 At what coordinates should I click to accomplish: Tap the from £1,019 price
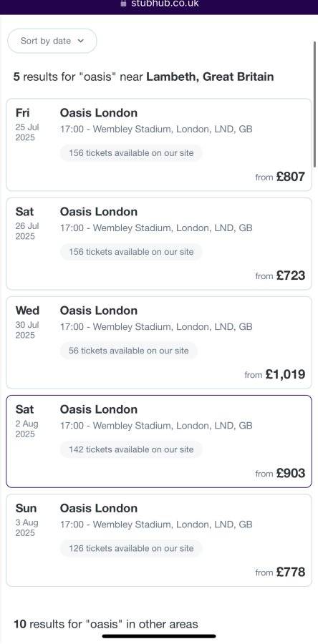(275, 374)
